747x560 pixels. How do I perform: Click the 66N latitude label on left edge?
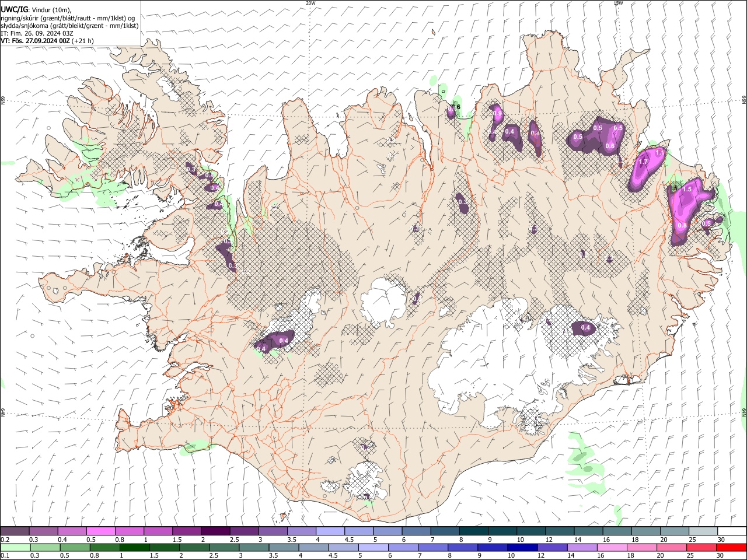3,100
